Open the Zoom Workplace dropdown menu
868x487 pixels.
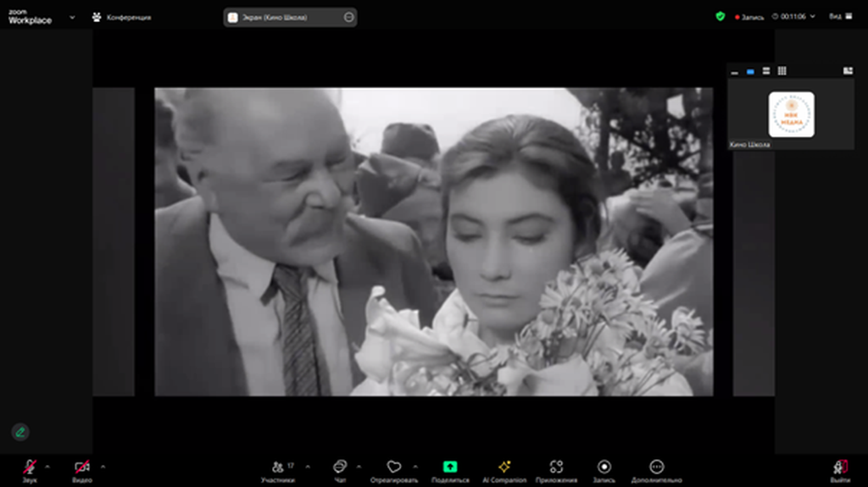(72, 17)
